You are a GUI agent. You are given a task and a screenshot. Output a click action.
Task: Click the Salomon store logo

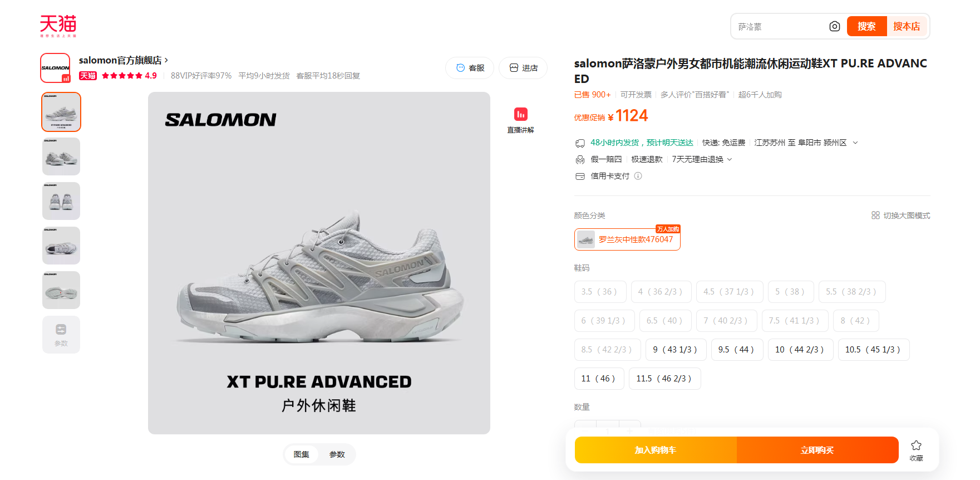[55, 68]
